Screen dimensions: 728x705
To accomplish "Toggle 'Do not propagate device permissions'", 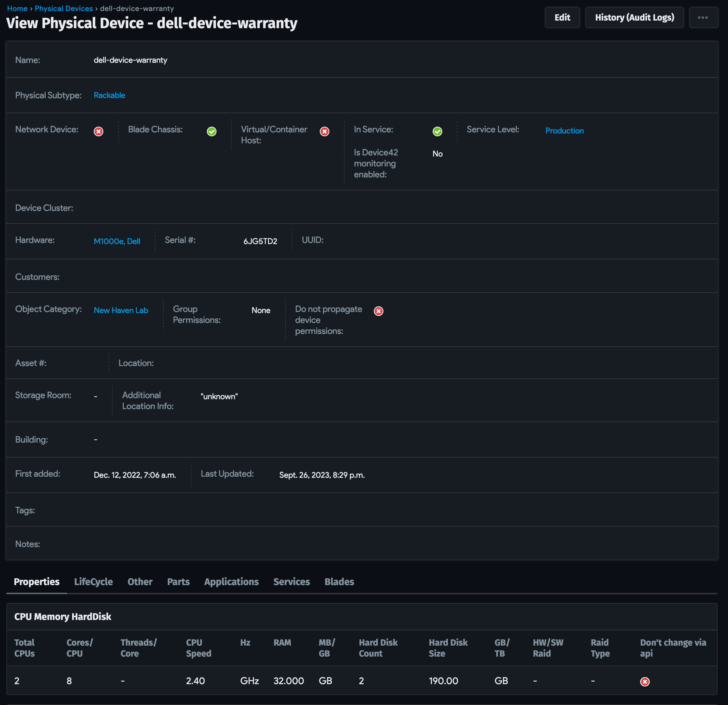I will (378, 311).
